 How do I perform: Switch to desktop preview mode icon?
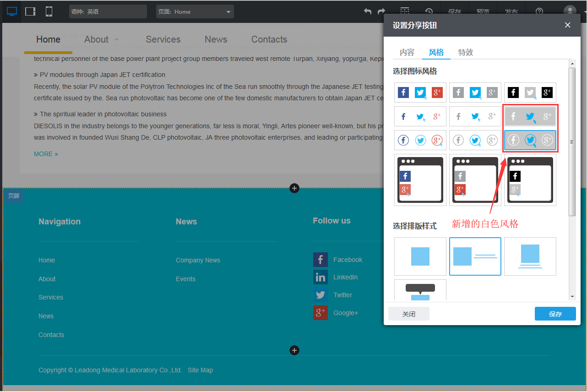point(12,11)
